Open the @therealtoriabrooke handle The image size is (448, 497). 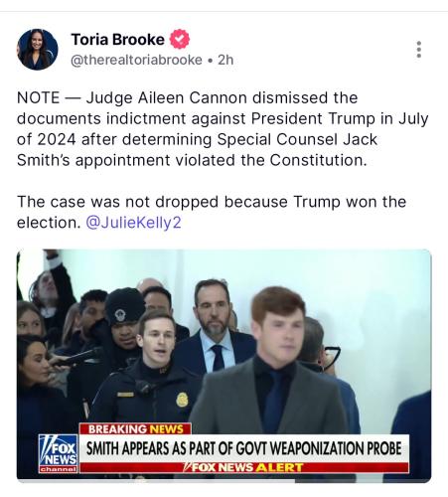tap(136, 60)
